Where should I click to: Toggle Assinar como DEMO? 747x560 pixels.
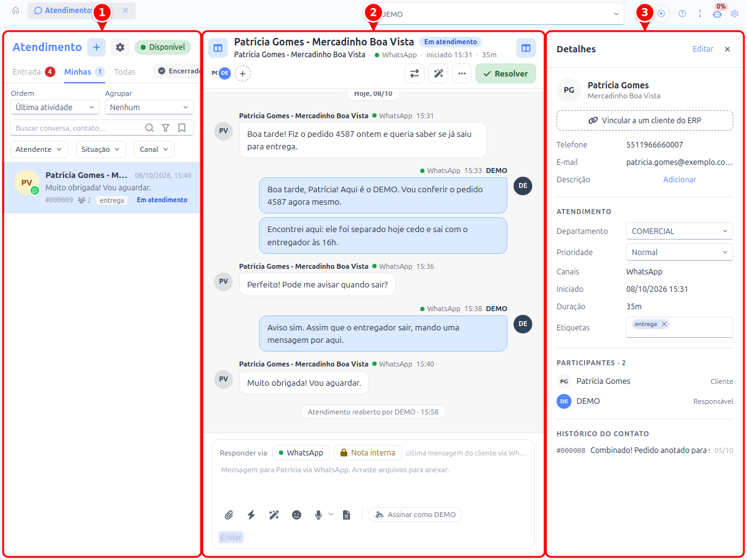click(x=415, y=515)
